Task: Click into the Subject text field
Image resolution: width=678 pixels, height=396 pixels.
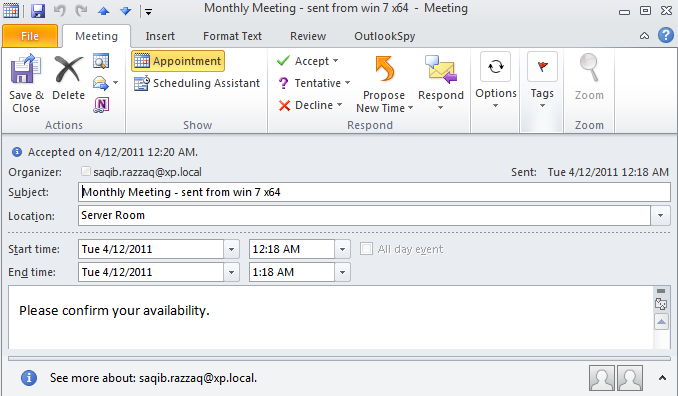Action: pyautogui.click(x=374, y=192)
